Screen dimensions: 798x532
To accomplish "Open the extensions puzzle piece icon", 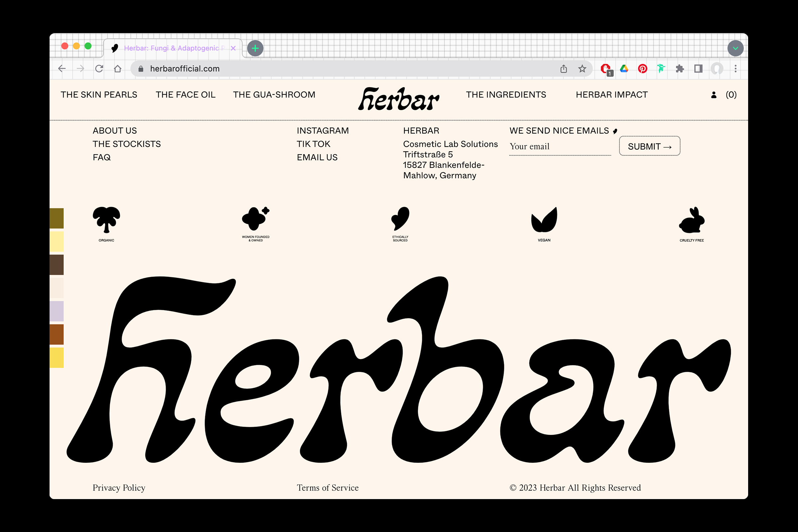I will pyautogui.click(x=680, y=68).
